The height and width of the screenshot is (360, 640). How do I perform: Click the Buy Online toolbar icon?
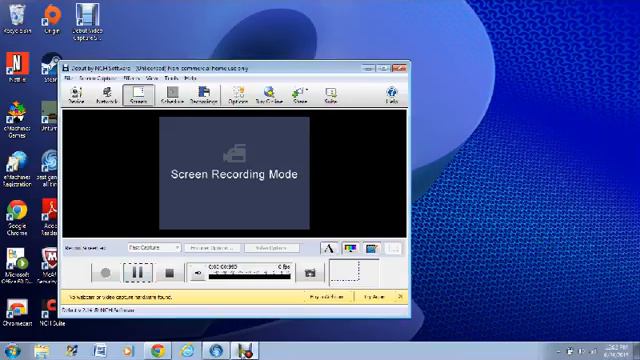coord(269,95)
